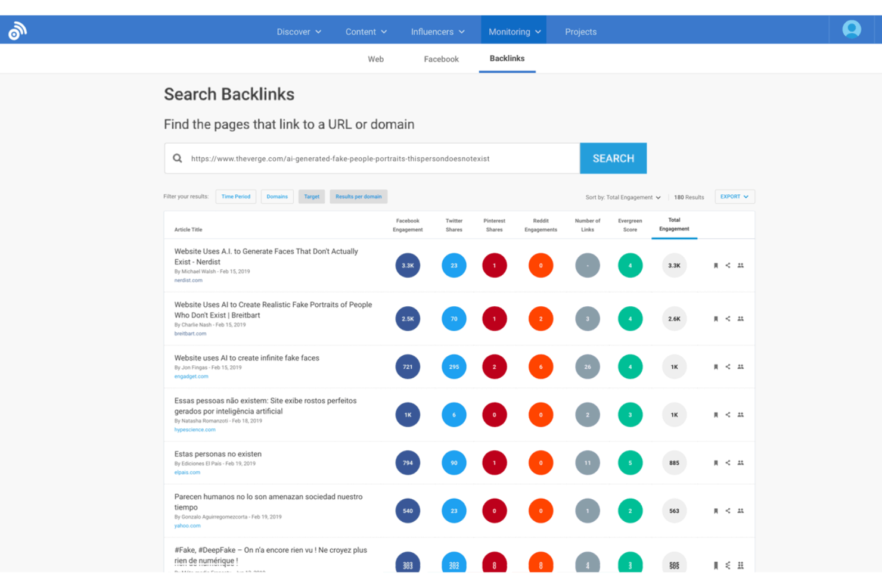Click the BuzzSumo logo in the top bar
Viewport: 882px width, 588px height.
tap(17, 29)
